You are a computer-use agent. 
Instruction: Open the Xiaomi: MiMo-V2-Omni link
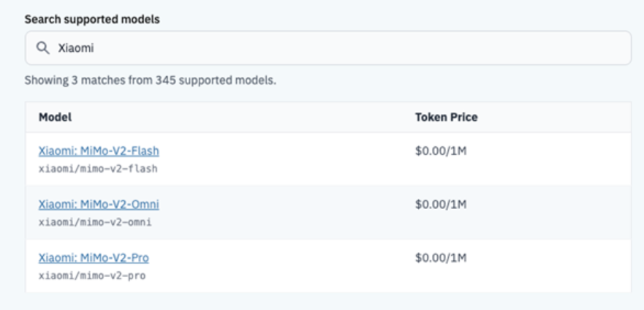click(98, 204)
